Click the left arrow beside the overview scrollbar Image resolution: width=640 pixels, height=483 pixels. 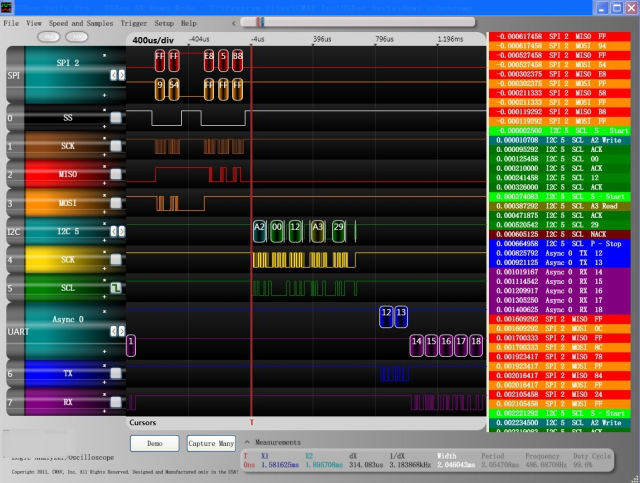pyautogui.click(x=233, y=23)
